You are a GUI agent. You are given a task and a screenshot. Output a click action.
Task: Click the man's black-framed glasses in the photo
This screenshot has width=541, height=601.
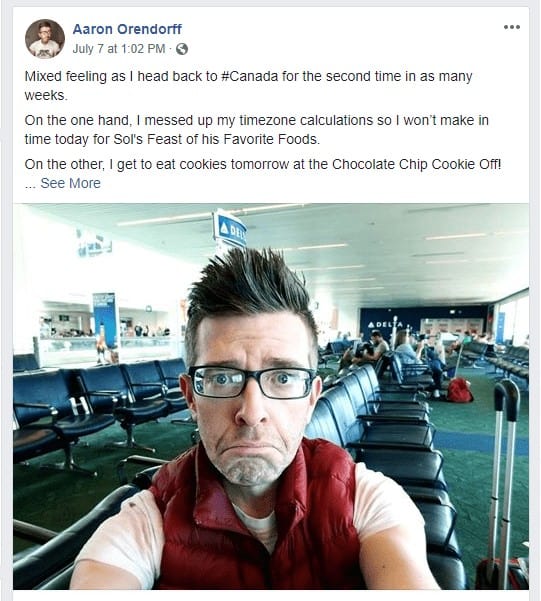coord(252,381)
